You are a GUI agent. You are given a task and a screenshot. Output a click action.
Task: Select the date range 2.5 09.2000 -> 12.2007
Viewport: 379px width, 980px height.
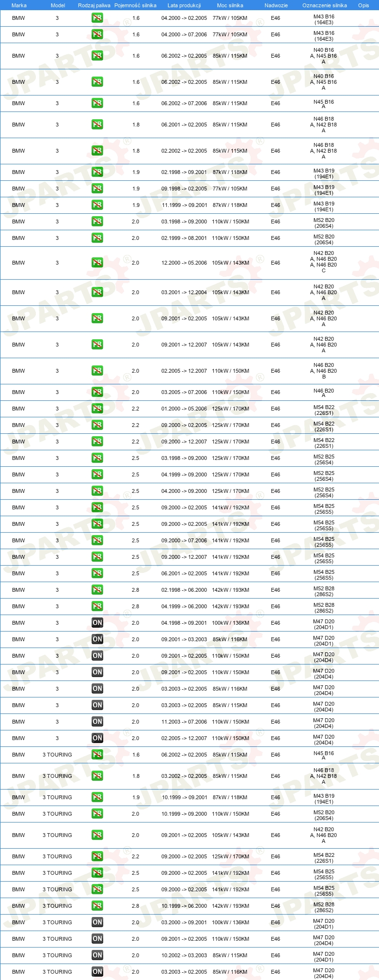coord(184,557)
